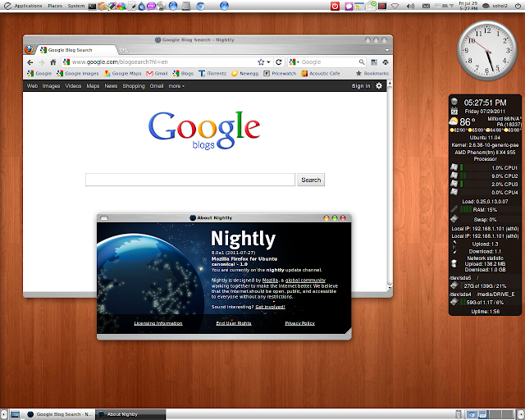Viewport: 525px width, 420px height.
Task: Click the Get involved! link
Action: (x=270, y=307)
